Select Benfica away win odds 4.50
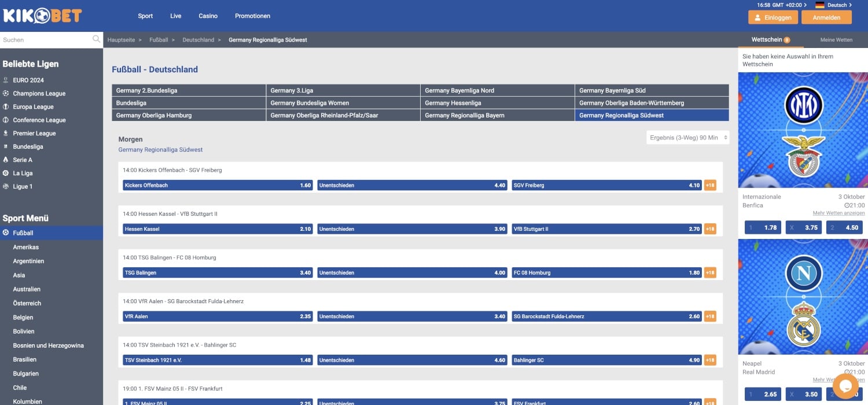Image resolution: width=868 pixels, height=405 pixels. pyautogui.click(x=845, y=227)
